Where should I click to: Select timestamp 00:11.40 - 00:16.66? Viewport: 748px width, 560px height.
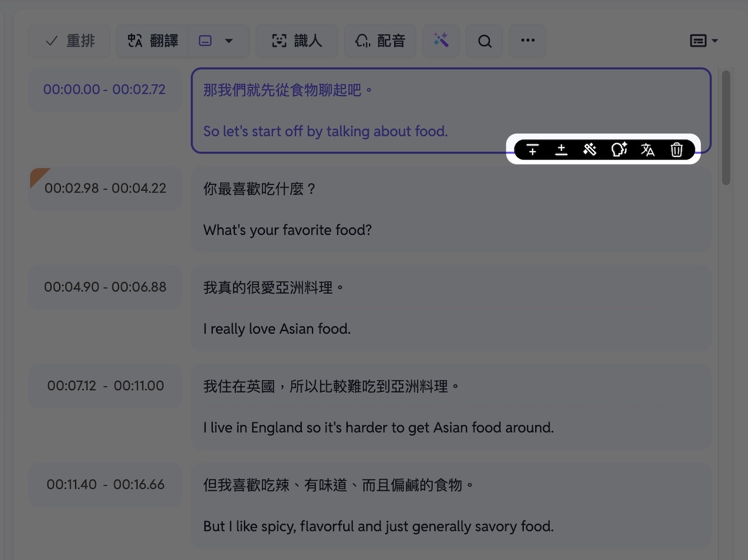click(105, 484)
